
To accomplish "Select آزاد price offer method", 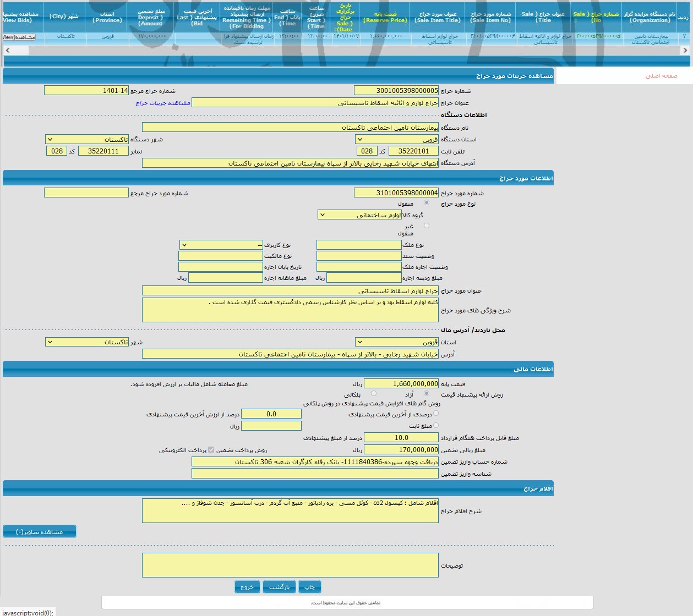I will pyautogui.click(x=427, y=393).
